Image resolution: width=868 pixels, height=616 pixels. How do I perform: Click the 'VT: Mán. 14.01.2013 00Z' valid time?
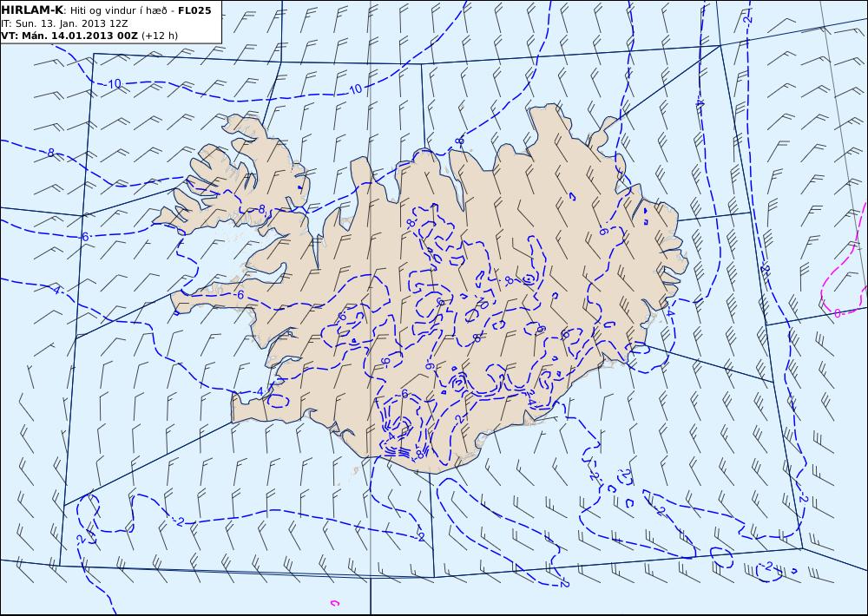tap(69, 36)
